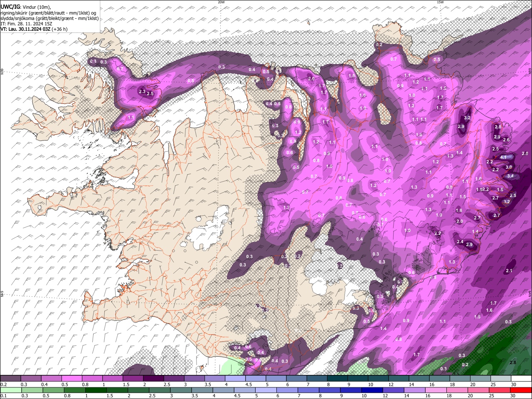Screen dimensions: 532x399
Task: Click the 4 grey-blue swatch in lower legend
Action: pyautogui.click(x=223, y=390)
